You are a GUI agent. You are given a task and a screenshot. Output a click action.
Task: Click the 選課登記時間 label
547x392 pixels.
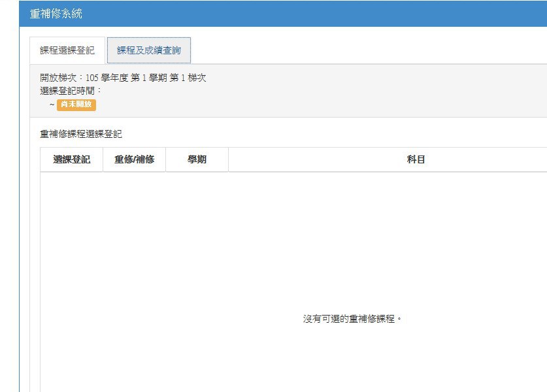[x=71, y=91]
